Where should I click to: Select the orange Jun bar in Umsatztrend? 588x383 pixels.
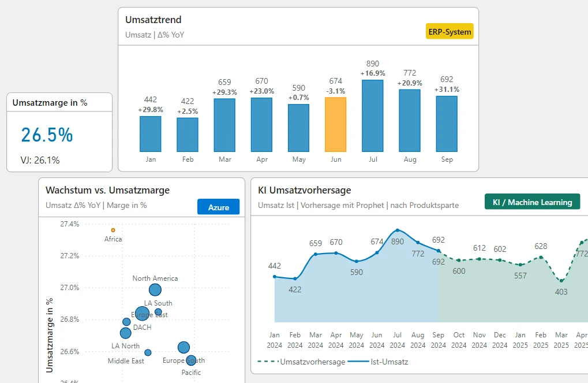[336, 125]
